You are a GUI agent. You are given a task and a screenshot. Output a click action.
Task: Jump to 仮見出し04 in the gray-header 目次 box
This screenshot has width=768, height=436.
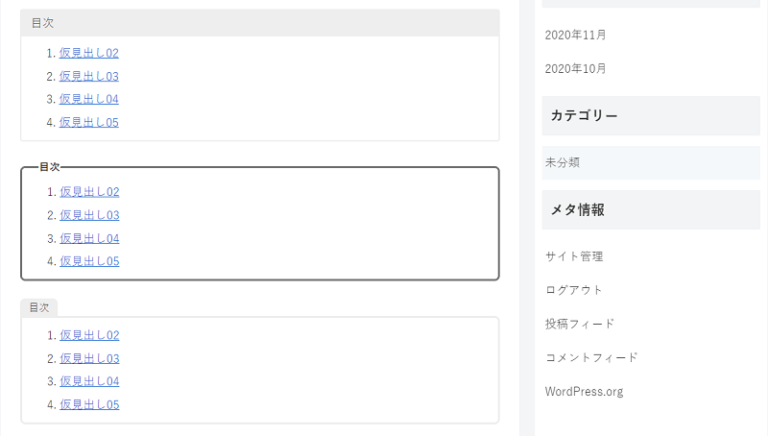coord(89,99)
